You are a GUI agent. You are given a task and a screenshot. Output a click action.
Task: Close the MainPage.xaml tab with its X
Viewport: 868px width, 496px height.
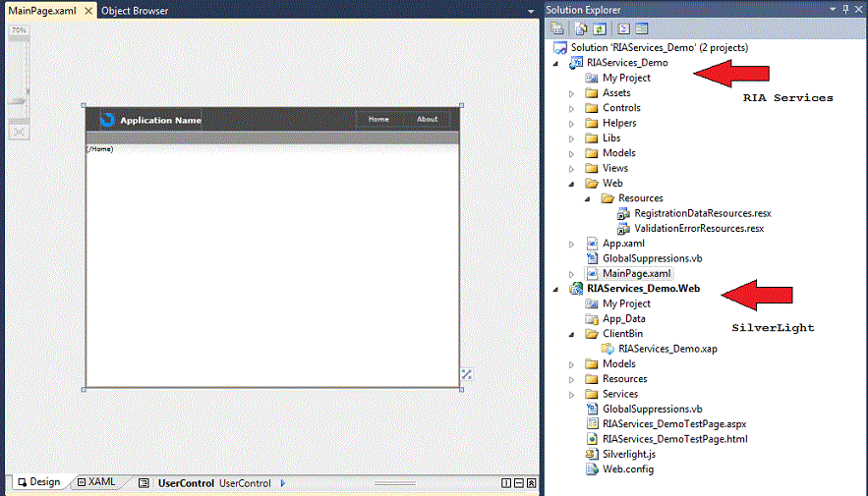click(88, 11)
